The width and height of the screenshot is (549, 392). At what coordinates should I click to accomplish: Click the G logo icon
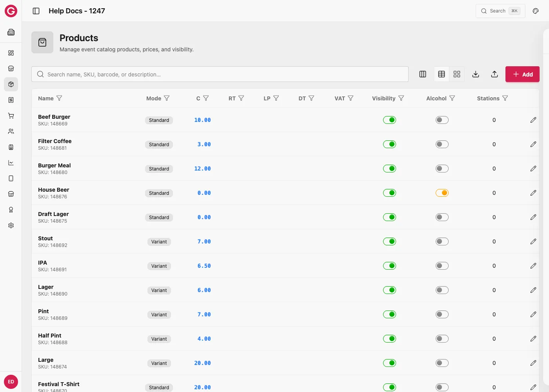tap(11, 11)
